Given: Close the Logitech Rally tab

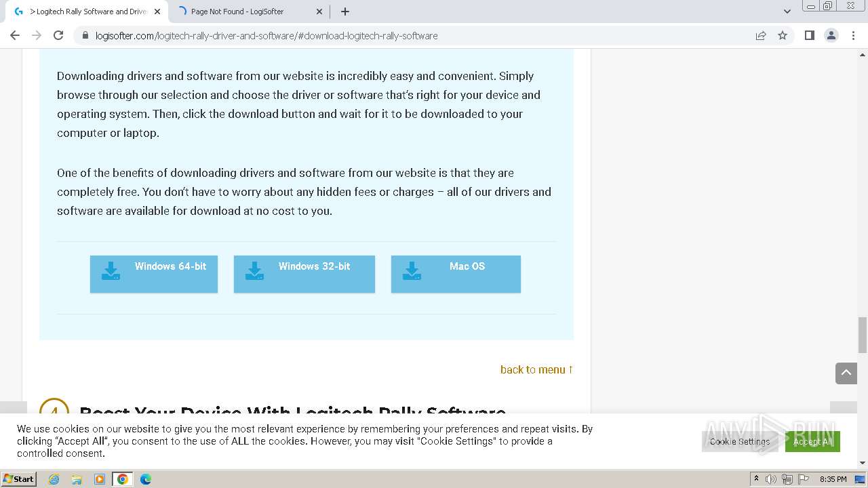Looking at the screenshot, I should [x=157, y=12].
